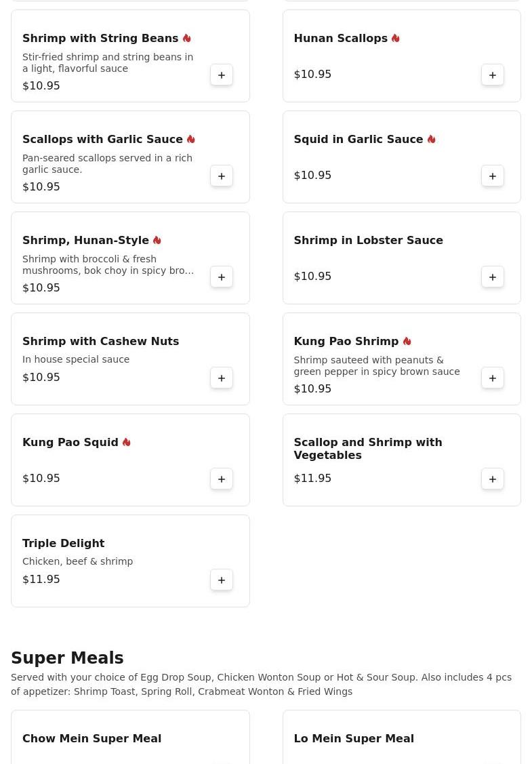Add Shrimp in Lobster Sauce to cart
This screenshot has height=764, width=532.
tap(493, 277)
